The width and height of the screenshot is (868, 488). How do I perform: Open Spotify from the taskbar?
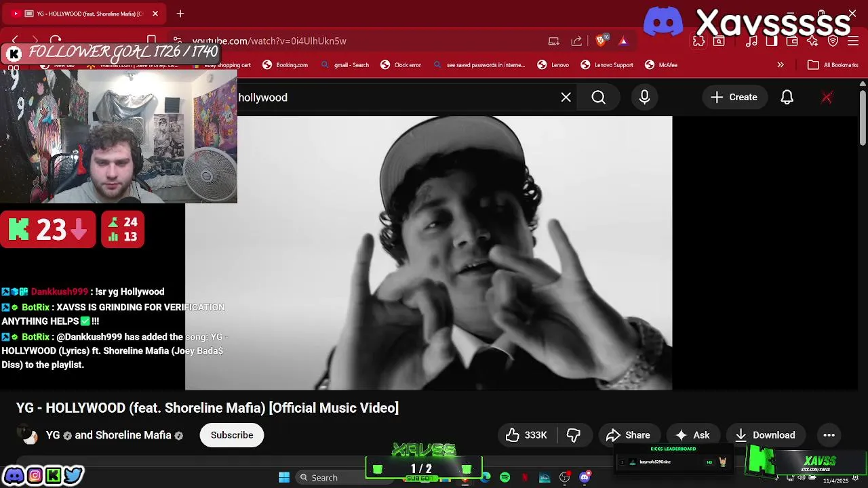click(505, 478)
